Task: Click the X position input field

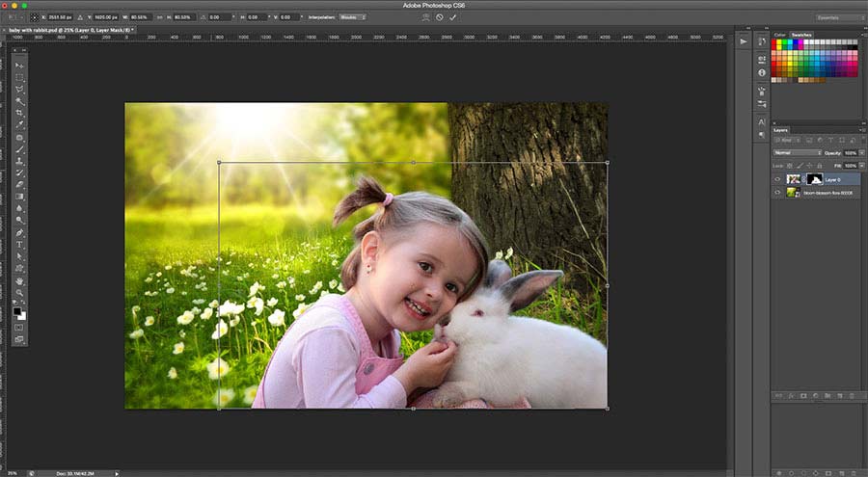Action: click(61, 16)
